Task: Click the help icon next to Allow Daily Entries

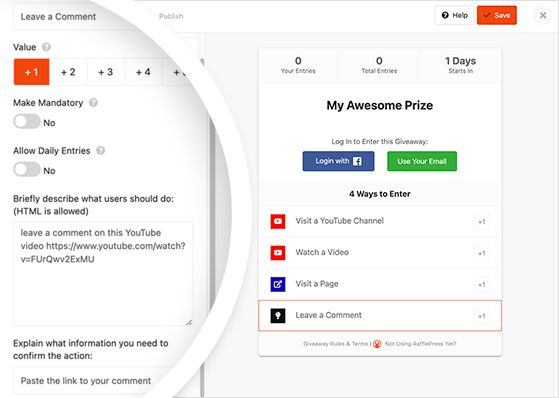Action: coord(101,150)
